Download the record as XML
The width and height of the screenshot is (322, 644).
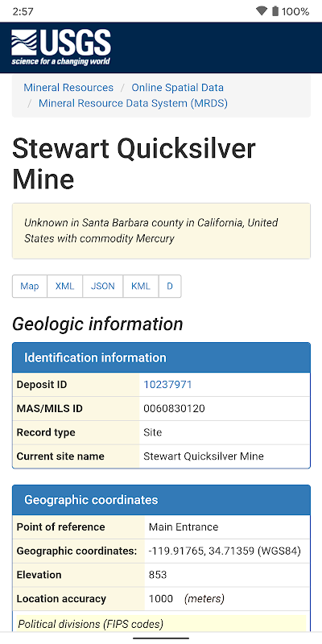[x=65, y=287]
